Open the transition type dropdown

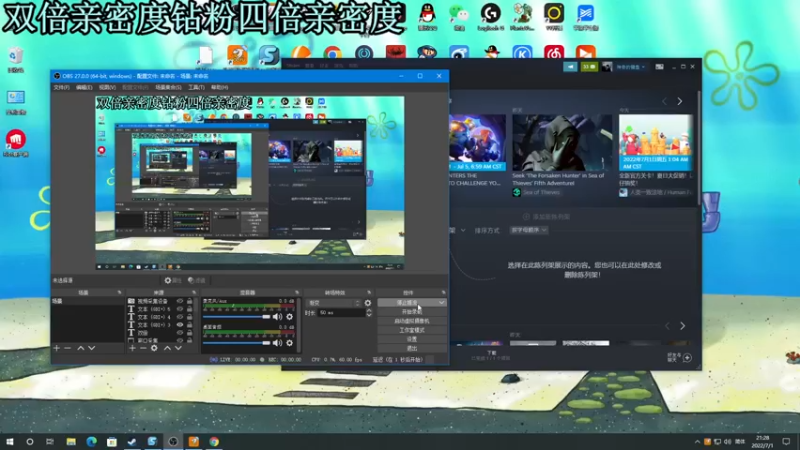[333, 303]
